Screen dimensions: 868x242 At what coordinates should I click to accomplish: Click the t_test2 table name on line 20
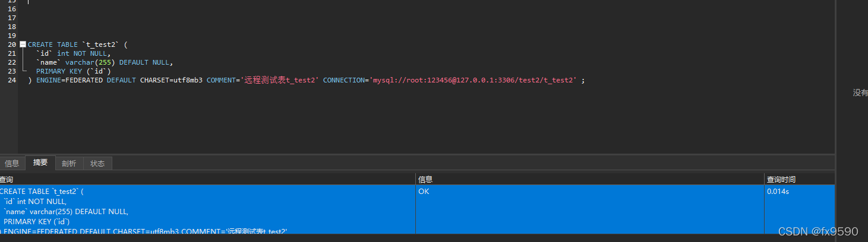[x=94, y=44]
